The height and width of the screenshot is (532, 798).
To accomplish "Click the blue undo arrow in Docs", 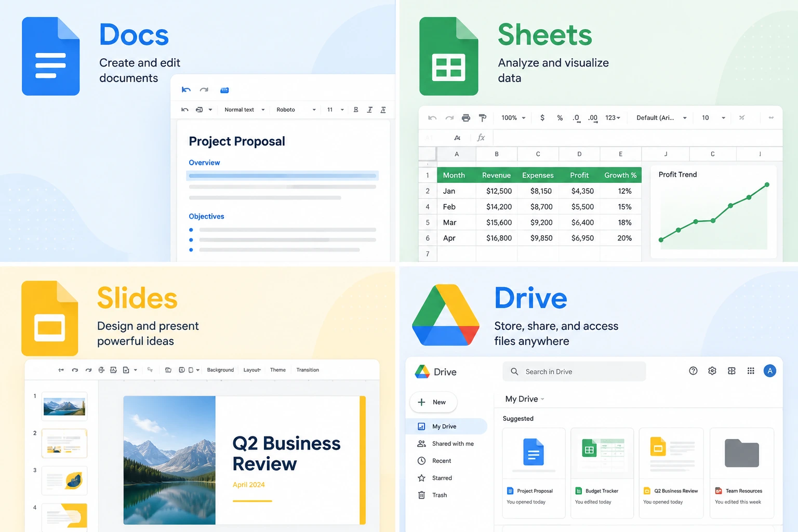I will (x=186, y=90).
